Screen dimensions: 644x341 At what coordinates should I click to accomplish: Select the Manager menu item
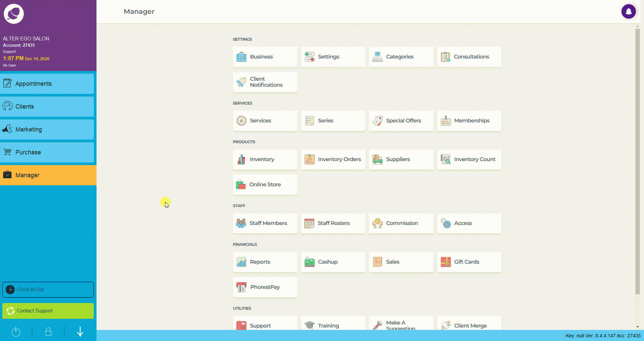[48, 175]
